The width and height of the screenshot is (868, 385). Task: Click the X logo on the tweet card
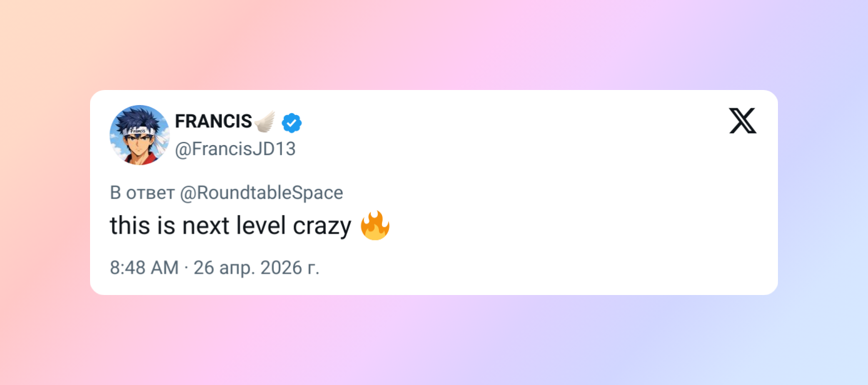coord(742,121)
